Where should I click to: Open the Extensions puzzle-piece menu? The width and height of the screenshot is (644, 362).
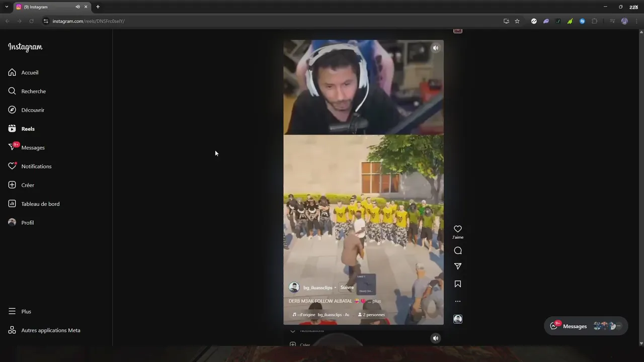tap(594, 21)
